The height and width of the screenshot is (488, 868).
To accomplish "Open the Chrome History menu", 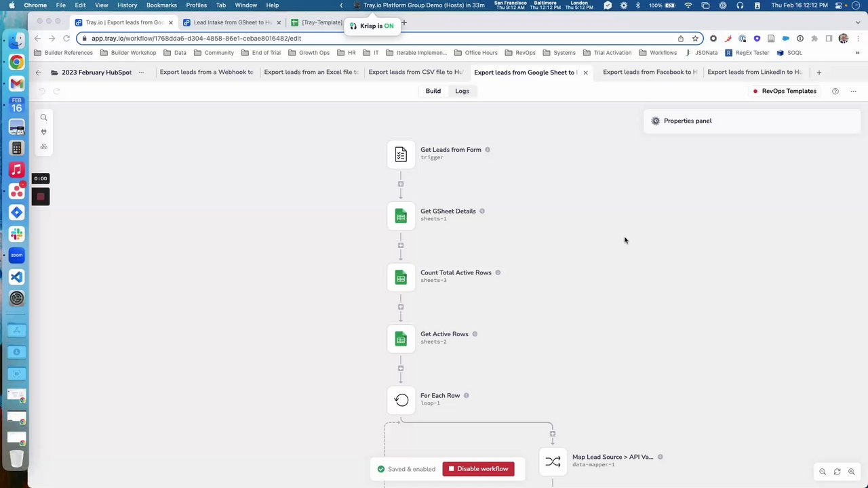I will pos(127,5).
